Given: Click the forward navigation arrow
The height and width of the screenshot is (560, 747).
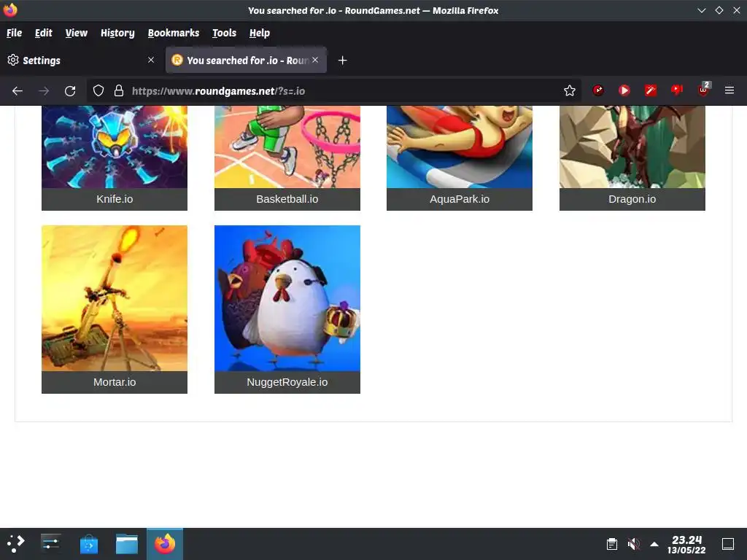Looking at the screenshot, I should point(44,90).
